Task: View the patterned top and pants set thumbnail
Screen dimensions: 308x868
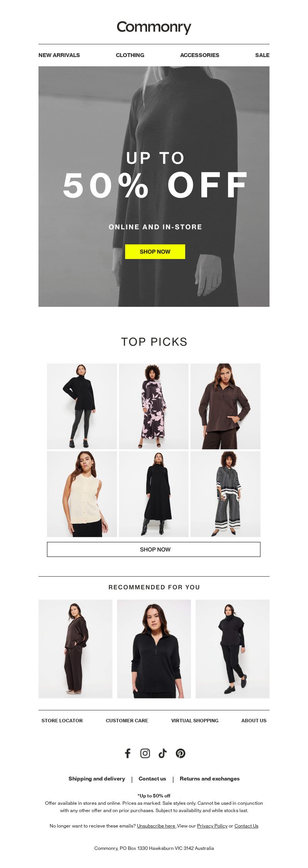Action: pos(226,494)
